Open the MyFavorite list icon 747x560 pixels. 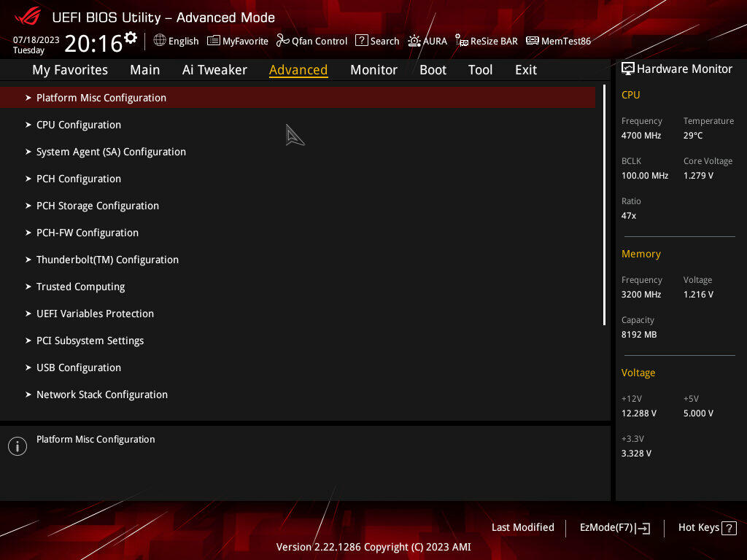[x=214, y=41]
